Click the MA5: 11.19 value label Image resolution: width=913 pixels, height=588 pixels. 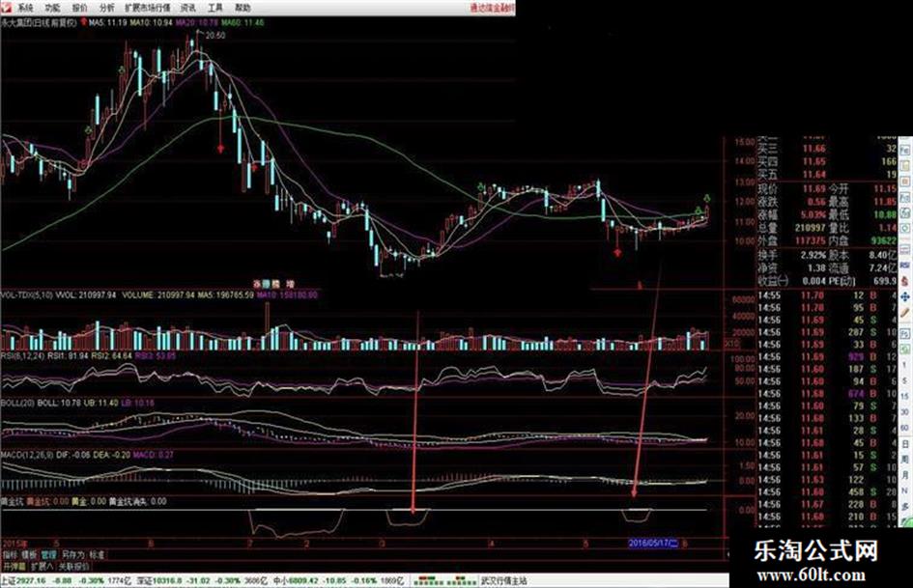pyautogui.click(x=108, y=23)
